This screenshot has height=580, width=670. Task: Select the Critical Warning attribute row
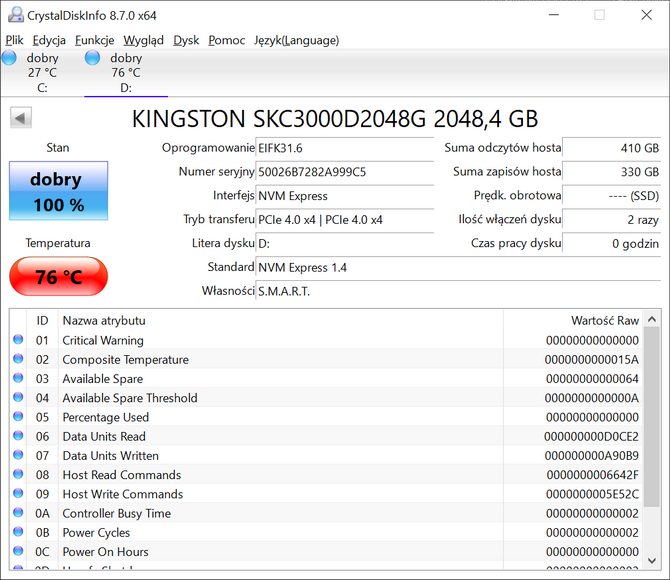(x=326, y=340)
